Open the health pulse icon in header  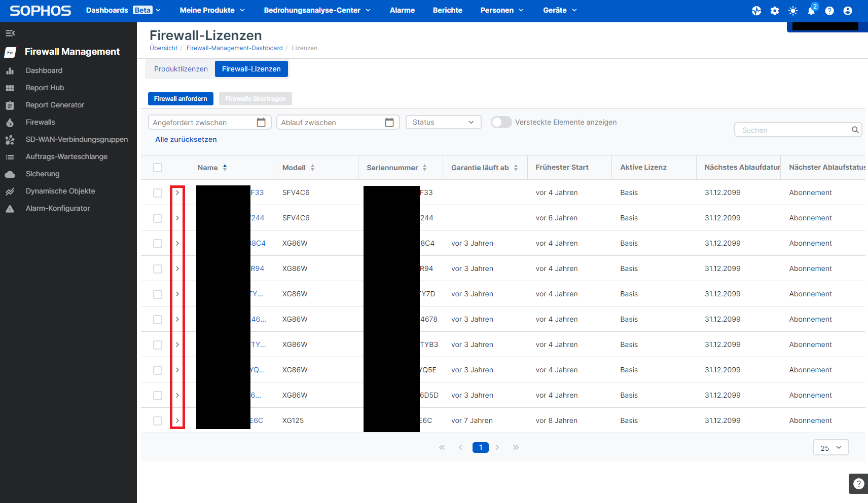tap(756, 11)
